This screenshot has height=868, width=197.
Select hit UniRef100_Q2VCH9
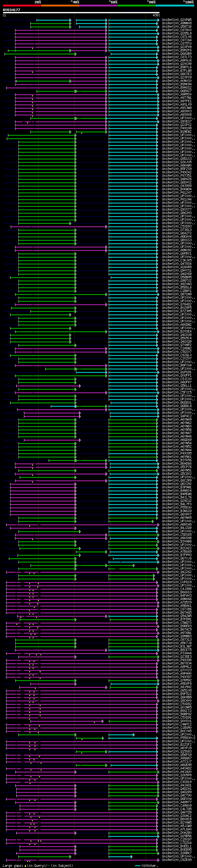pyautogui.click(x=176, y=64)
